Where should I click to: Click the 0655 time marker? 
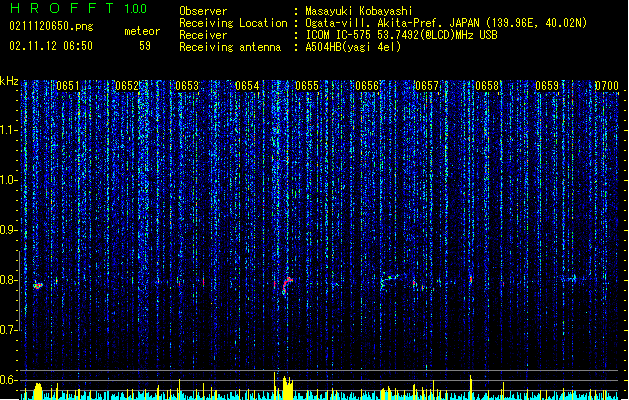[x=307, y=86]
